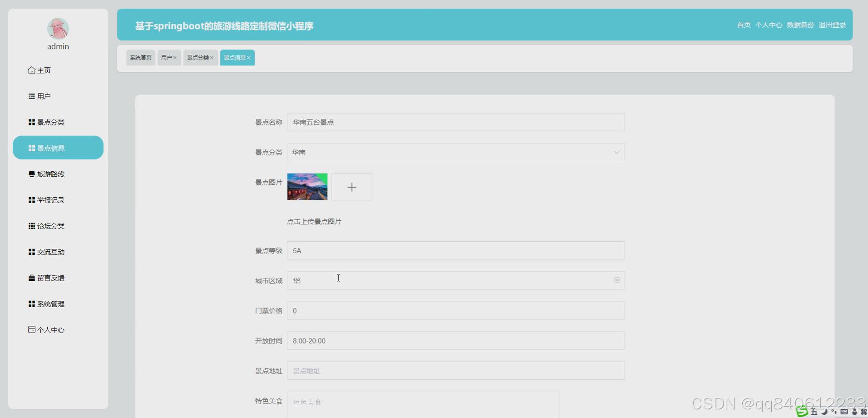Open the 交流互动 sidebar menu

[x=58, y=252]
